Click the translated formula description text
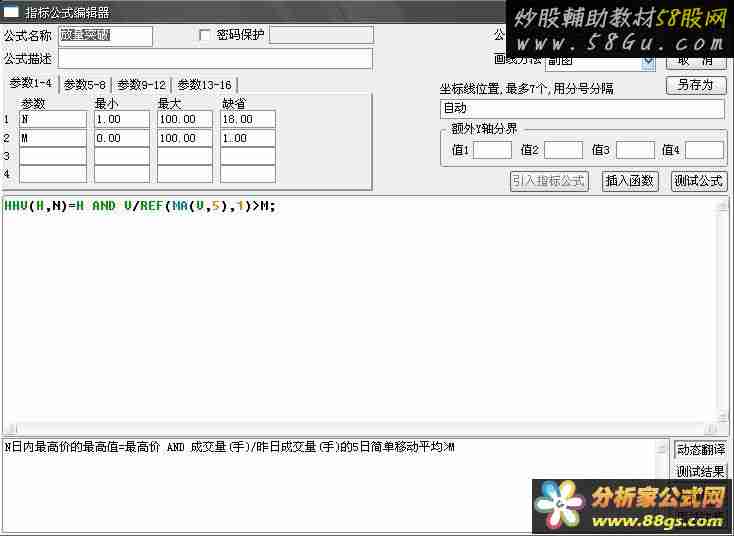The height and width of the screenshot is (536, 734). tap(229, 448)
